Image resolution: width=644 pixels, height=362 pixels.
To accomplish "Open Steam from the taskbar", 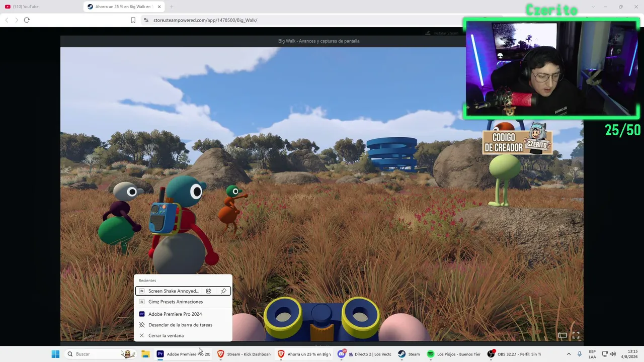I will click(x=409, y=354).
